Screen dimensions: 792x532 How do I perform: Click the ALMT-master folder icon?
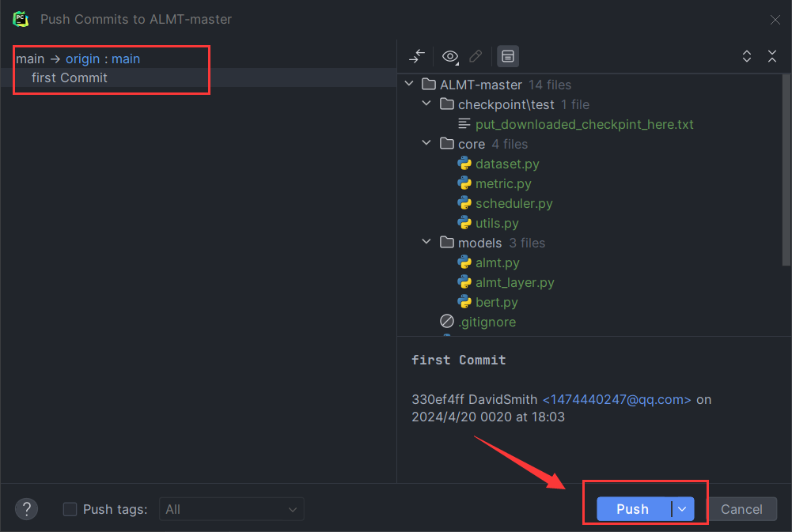pyautogui.click(x=429, y=84)
